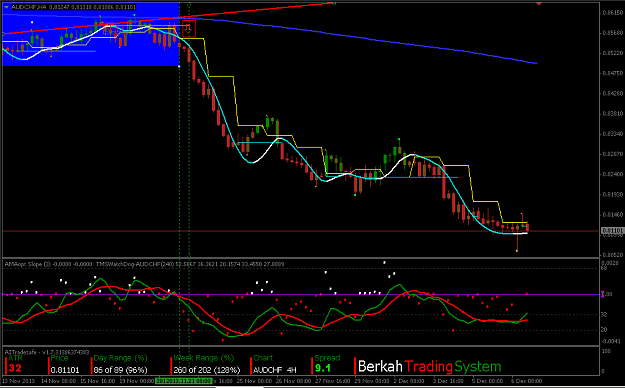The height and width of the screenshot is (388, 625).
Task: Click the 13 Nov 2013 time axis label
Action: point(18,381)
